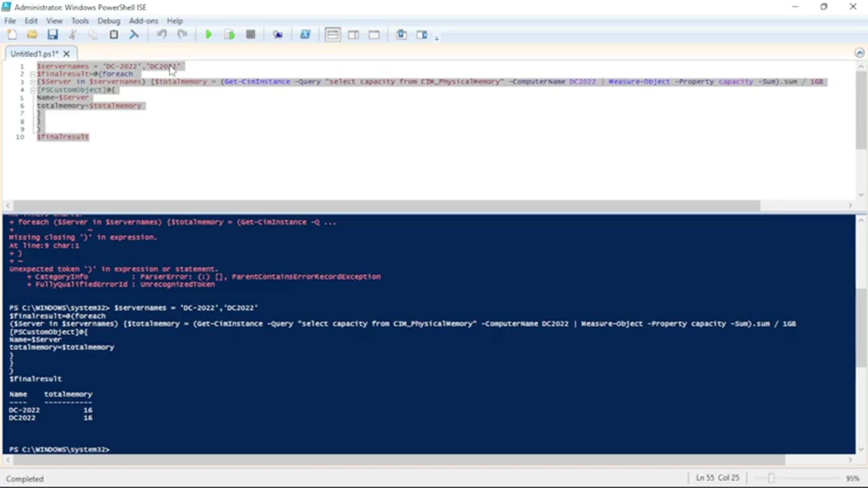The height and width of the screenshot is (488, 868).
Task: Click totalmemory=$totalmemory on line 6
Action: 90,106
